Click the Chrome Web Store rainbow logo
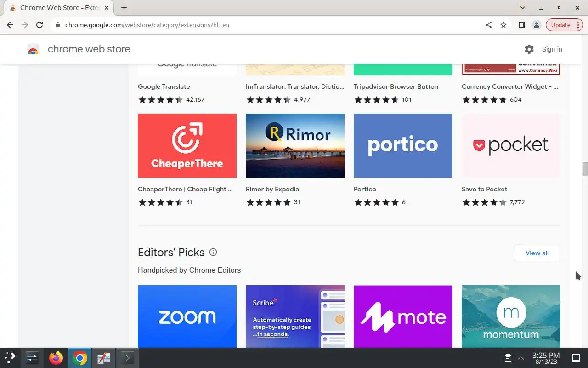Viewport: 588px width, 368px height. coord(33,49)
